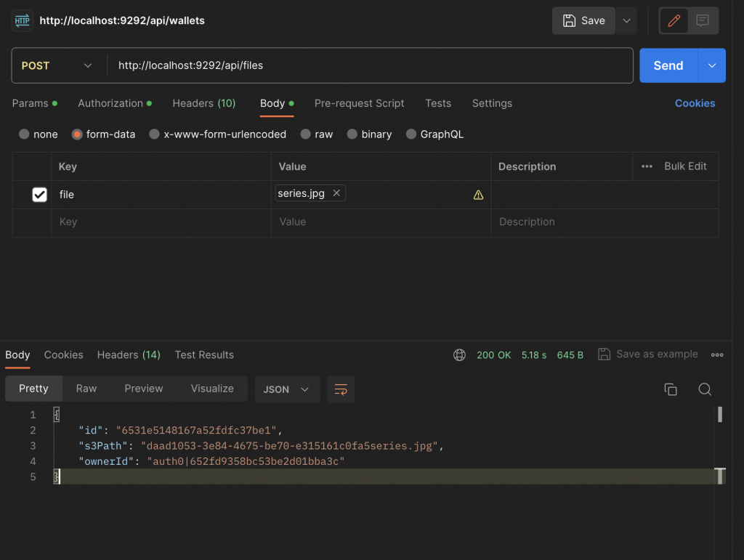Click the warning triangle icon in file row

pos(478,195)
